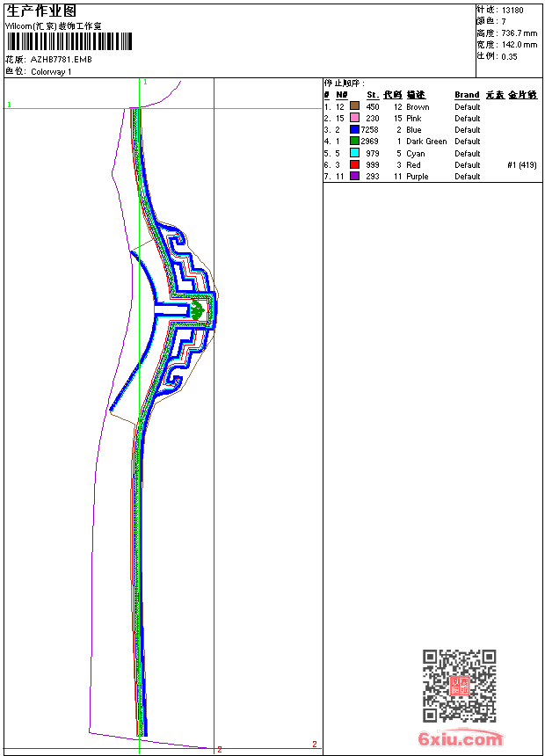Viewport: 545px width, 756px height.
Task: Select the Pink color swatch
Action: click(x=355, y=118)
